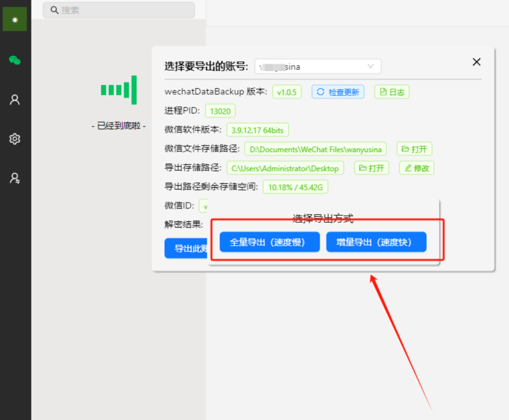Click the contacts person icon in sidebar
This screenshot has height=420, width=509.
click(x=15, y=99)
